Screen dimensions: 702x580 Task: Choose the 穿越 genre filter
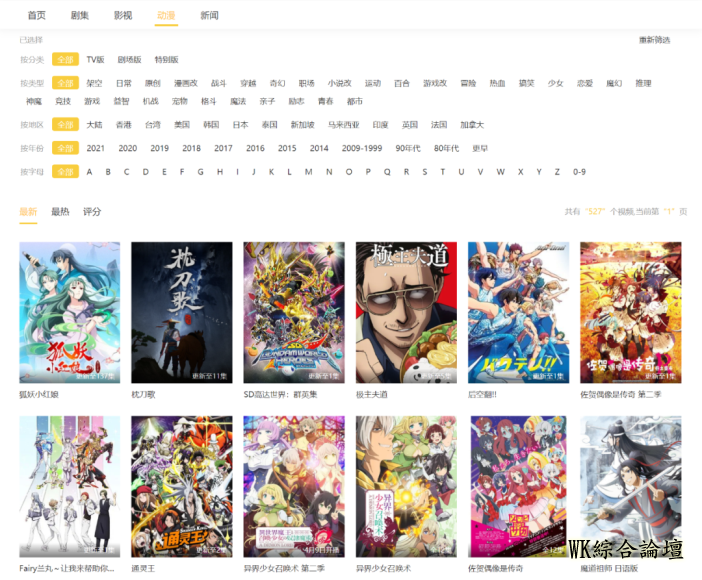248,83
